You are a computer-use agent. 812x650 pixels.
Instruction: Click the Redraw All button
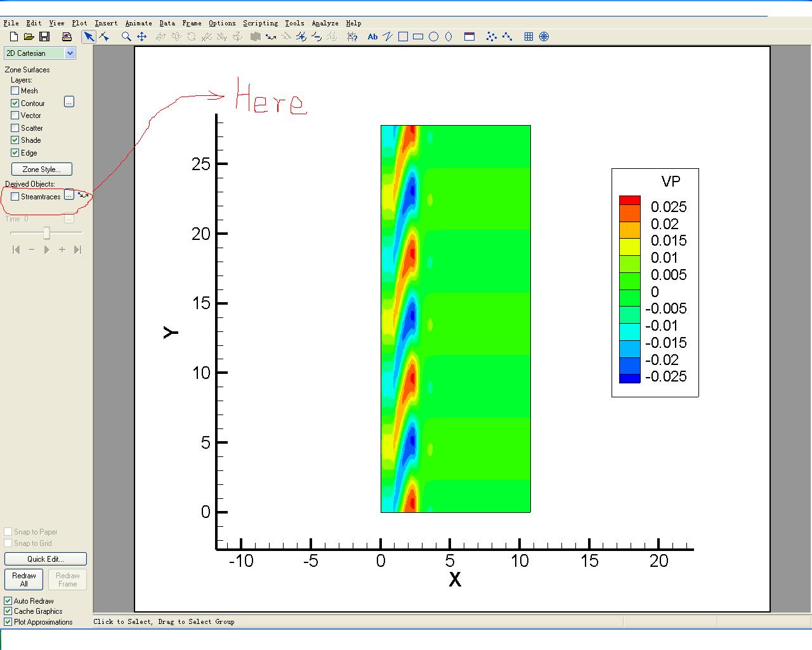coord(24,580)
